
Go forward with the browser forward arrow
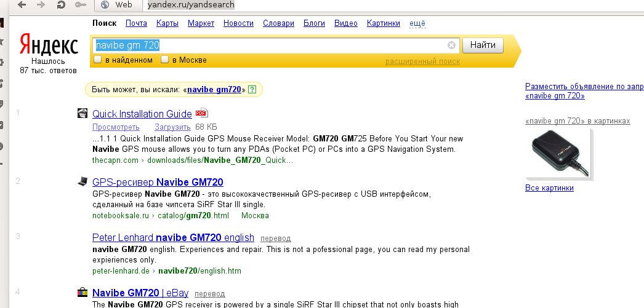[41, 5]
